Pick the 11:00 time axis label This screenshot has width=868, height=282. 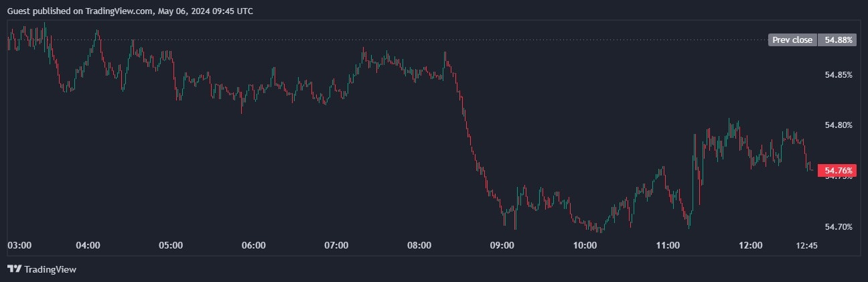668,246
